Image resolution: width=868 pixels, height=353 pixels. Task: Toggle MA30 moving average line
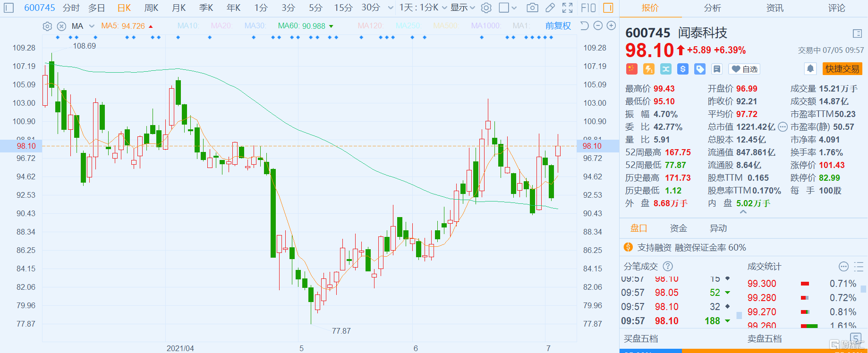(255, 26)
